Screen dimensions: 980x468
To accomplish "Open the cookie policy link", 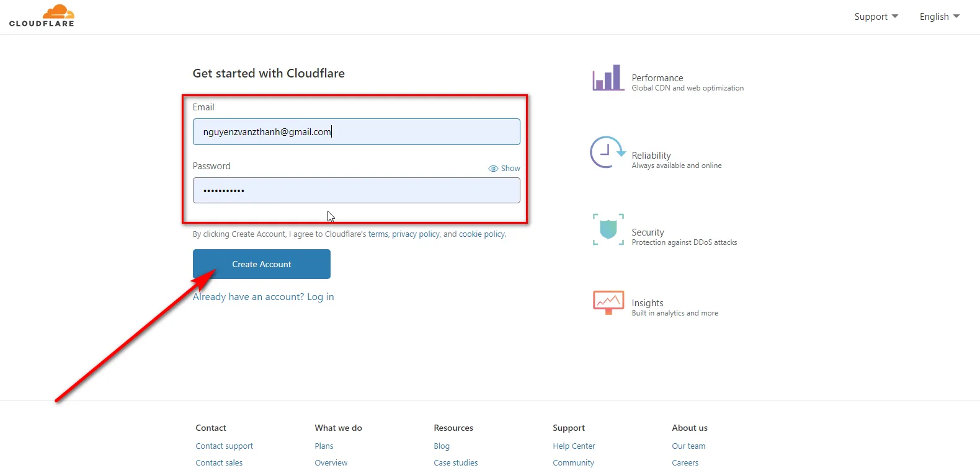I will coord(481,234).
